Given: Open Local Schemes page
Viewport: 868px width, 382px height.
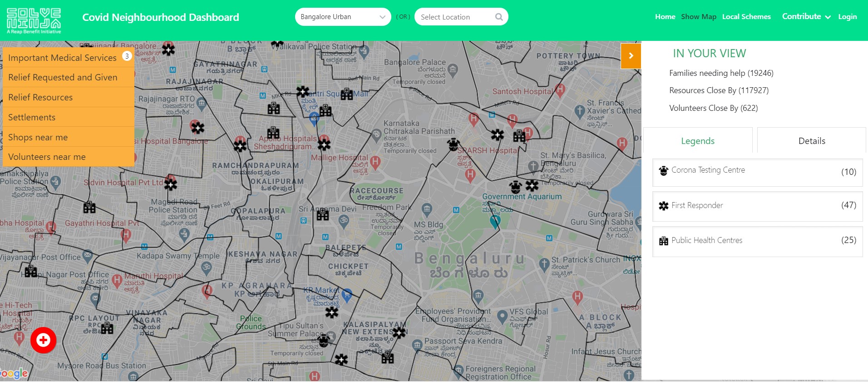Looking at the screenshot, I should tap(746, 16).
